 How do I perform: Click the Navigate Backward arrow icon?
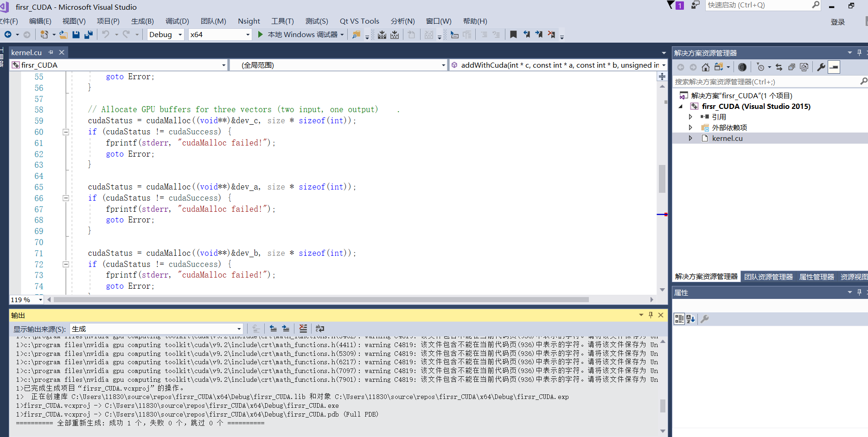pos(7,34)
